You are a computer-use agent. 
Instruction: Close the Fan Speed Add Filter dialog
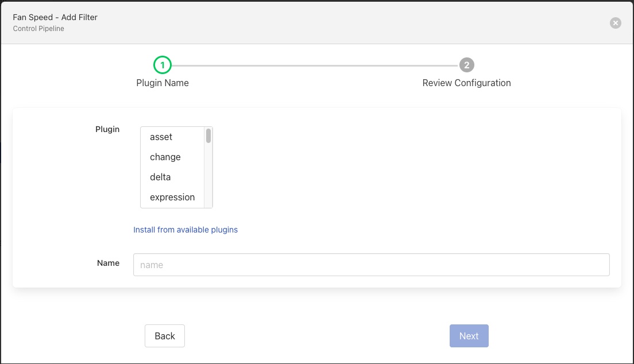[x=615, y=22]
